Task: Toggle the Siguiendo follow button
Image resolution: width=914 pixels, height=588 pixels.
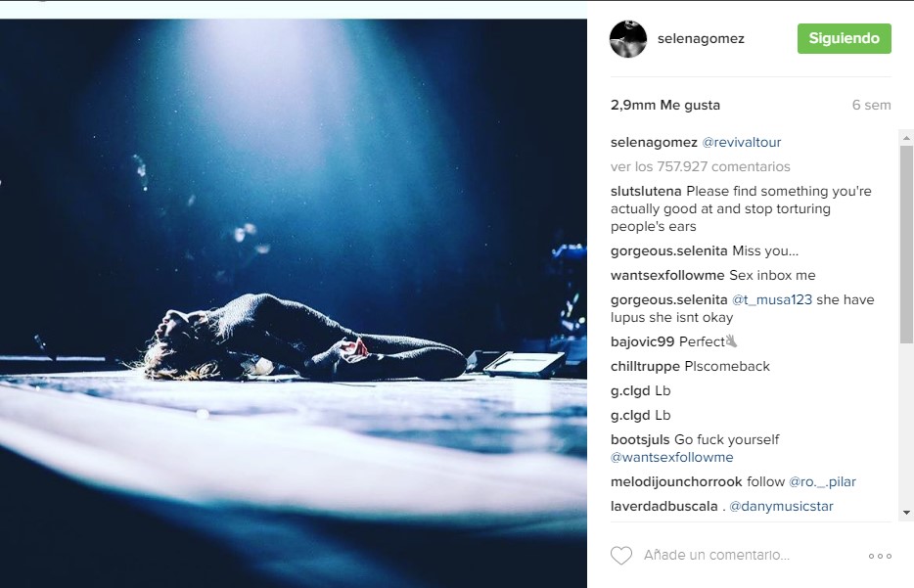Action: (845, 38)
